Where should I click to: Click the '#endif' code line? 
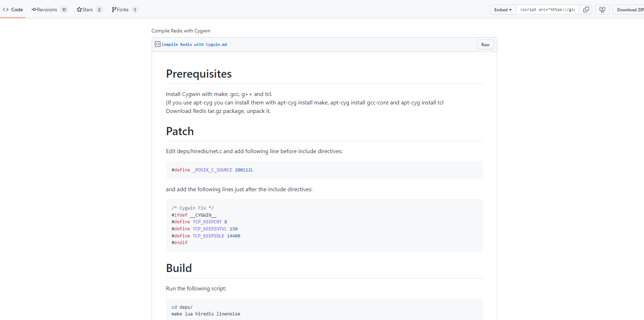pyautogui.click(x=180, y=243)
